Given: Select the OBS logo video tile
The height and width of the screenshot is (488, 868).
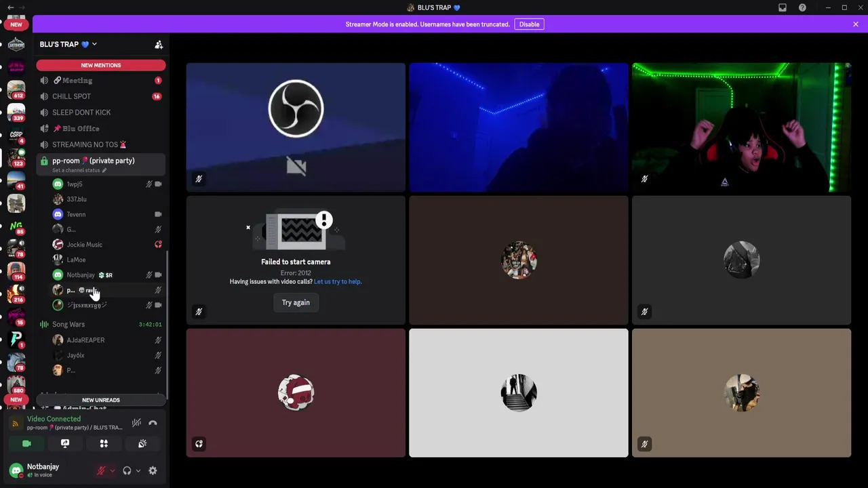Looking at the screenshot, I should click(296, 127).
